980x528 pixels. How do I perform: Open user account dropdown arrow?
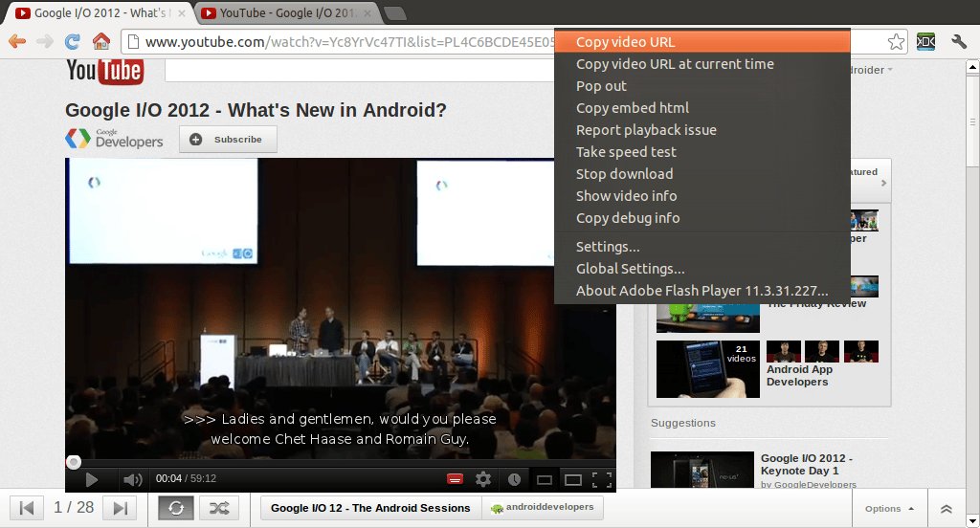coord(890,70)
